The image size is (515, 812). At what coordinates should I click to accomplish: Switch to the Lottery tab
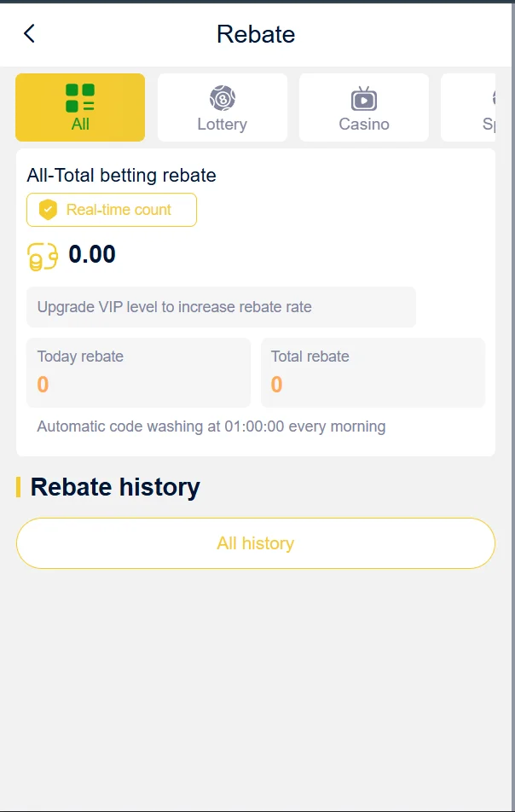click(x=223, y=125)
